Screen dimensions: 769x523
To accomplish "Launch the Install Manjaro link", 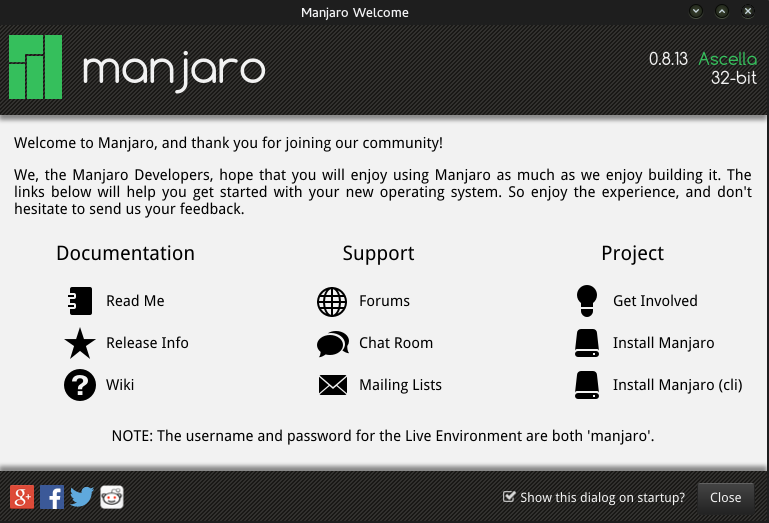I will 664,343.
